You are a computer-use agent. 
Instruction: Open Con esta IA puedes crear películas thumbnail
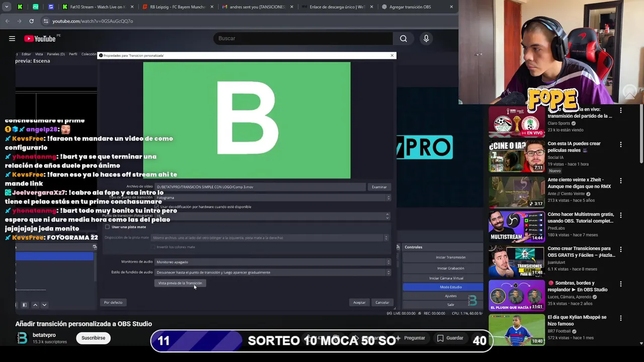coord(517,157)
